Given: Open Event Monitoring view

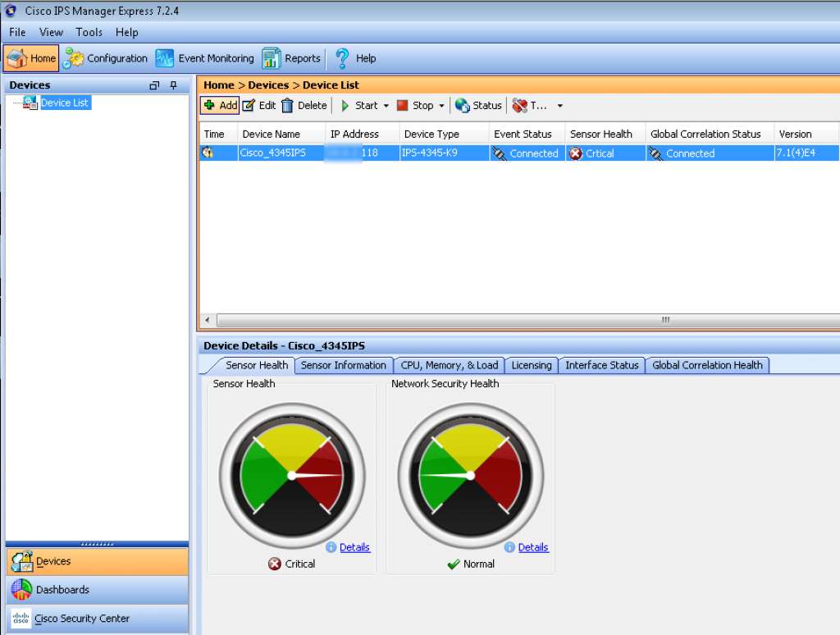Looking at the screenshot, I should 165,58.
